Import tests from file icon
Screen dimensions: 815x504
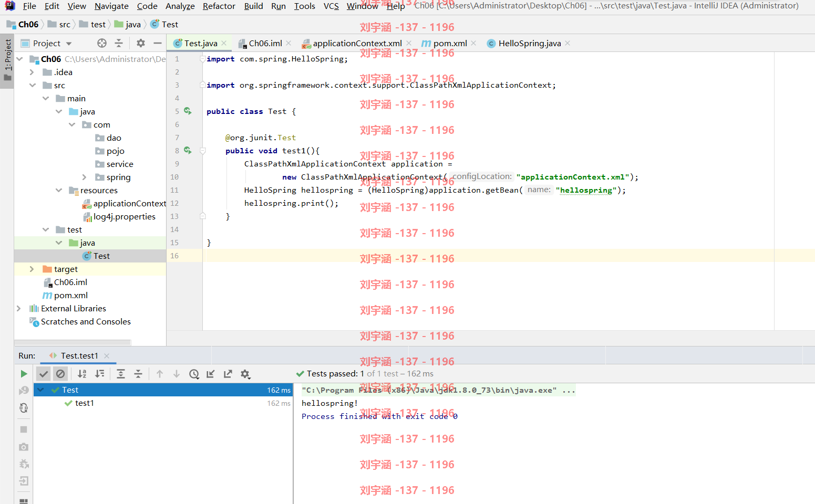[x=211, y=374]
